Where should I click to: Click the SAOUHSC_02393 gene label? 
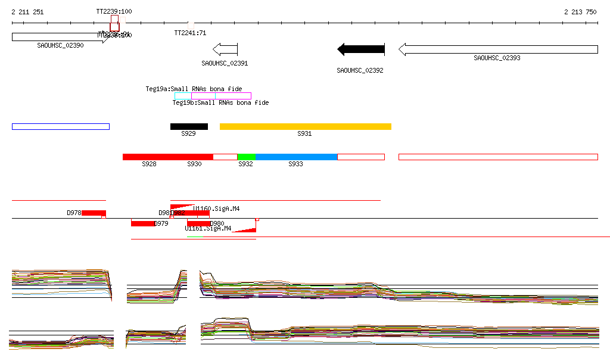pyautogui.click(x=497, y=58)
